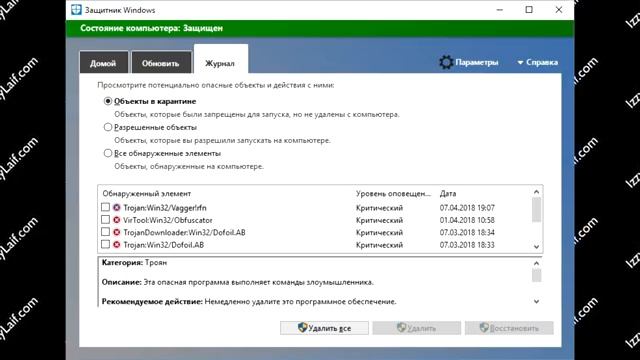Select the Trojan:Win32/Dofoil.AB row name
The width and height of the screenshot is (640, 360).
[x=164, y=245]
